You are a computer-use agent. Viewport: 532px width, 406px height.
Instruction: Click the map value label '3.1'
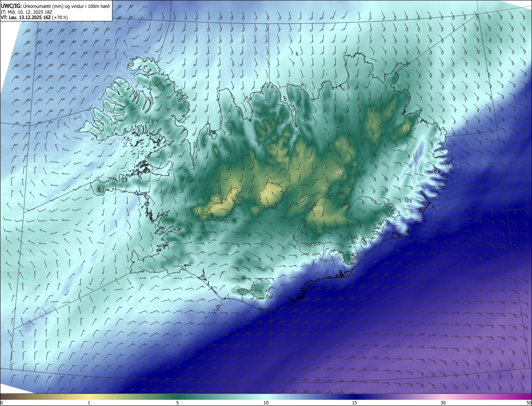(406, 128)
